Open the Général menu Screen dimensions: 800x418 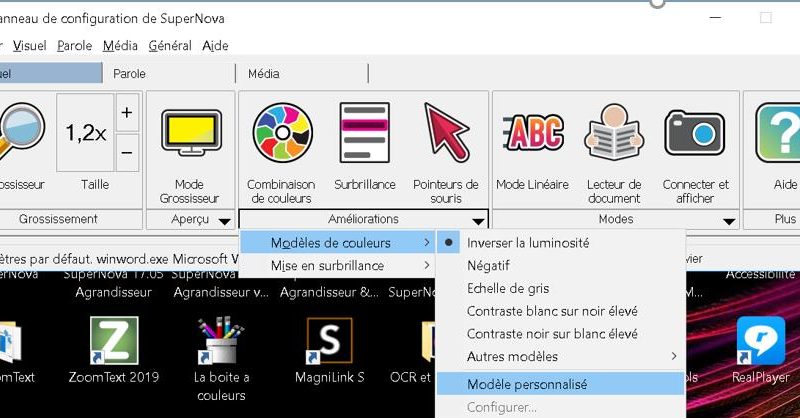170,45
